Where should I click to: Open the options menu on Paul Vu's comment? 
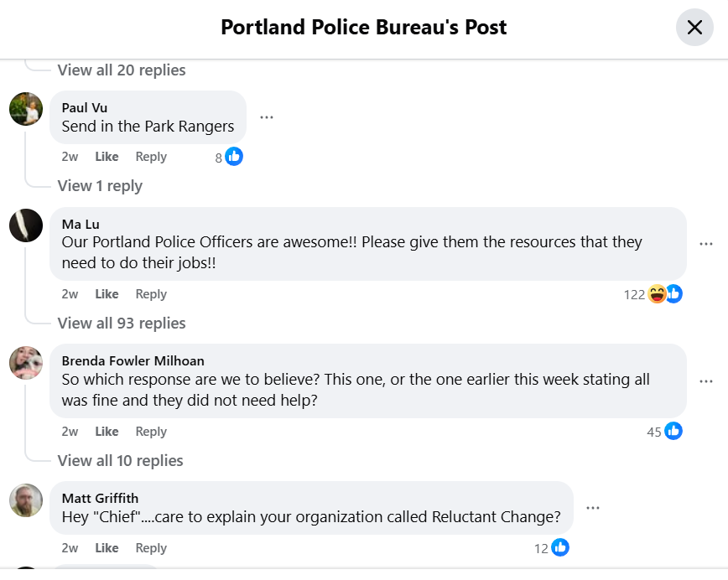coord(267,117)
